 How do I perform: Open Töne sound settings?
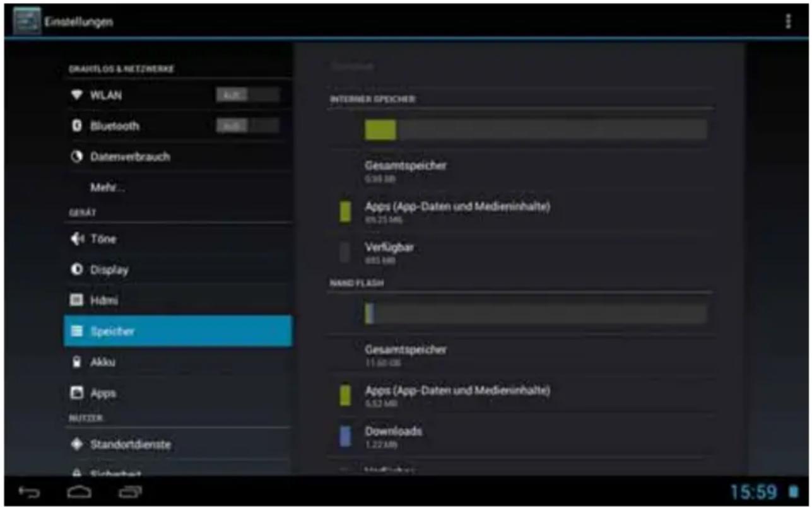[178, 239]
